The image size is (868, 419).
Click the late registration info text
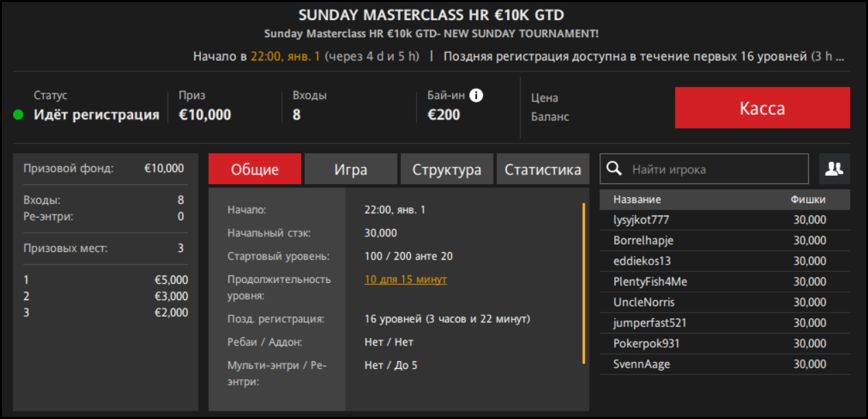643,56
